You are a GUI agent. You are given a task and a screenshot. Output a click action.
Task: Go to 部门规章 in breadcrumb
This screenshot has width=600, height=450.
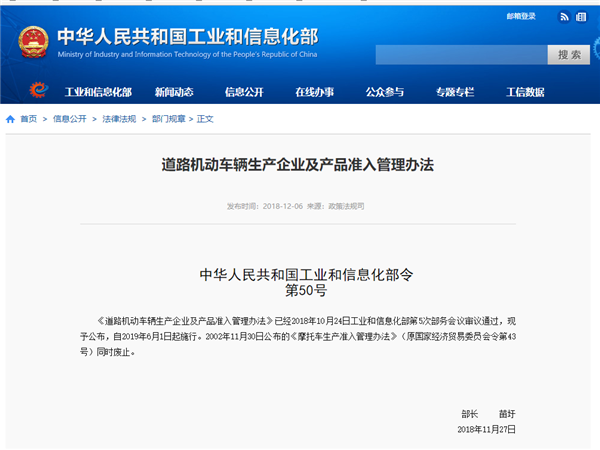coord(169,119)
